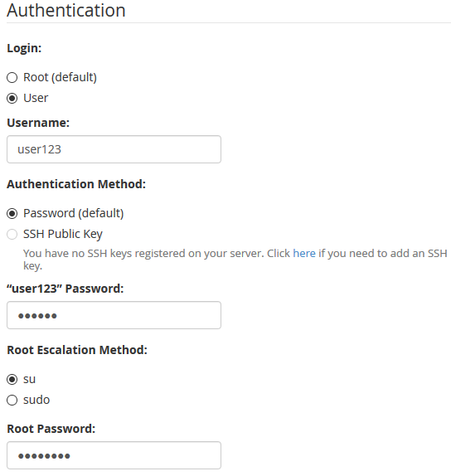
Task: Select the Password (default) radio circle
Action: tap(12, 213)
